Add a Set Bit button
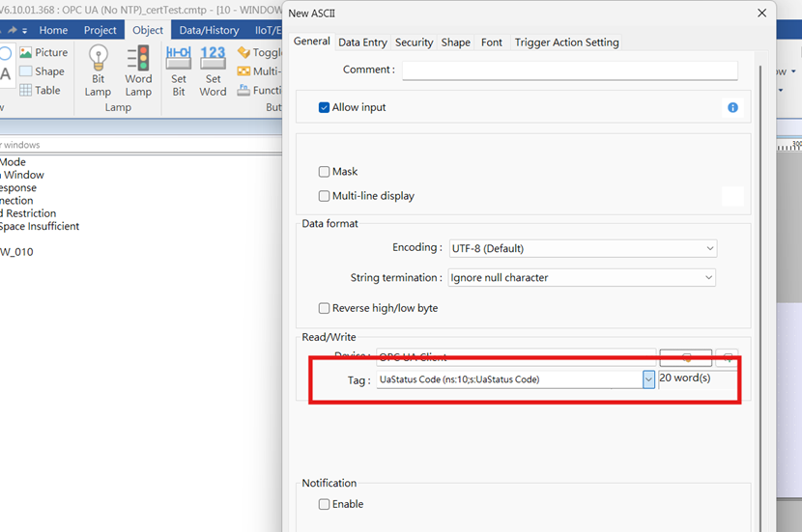 pyautogui.click(x=179, y=71)
